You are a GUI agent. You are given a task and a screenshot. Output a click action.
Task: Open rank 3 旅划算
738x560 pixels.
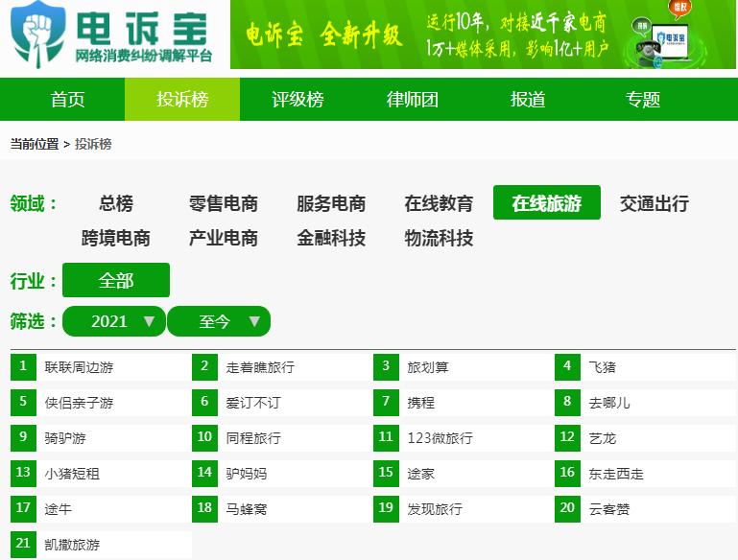point(464,367)
